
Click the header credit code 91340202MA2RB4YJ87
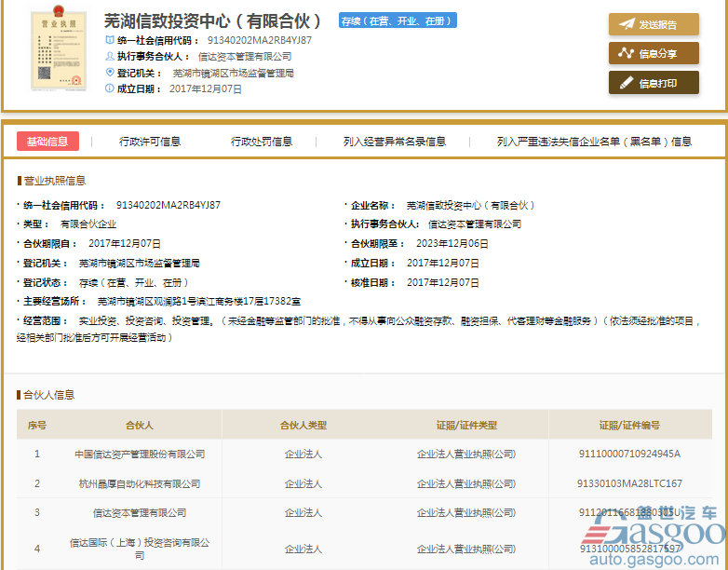pos(260,40)
